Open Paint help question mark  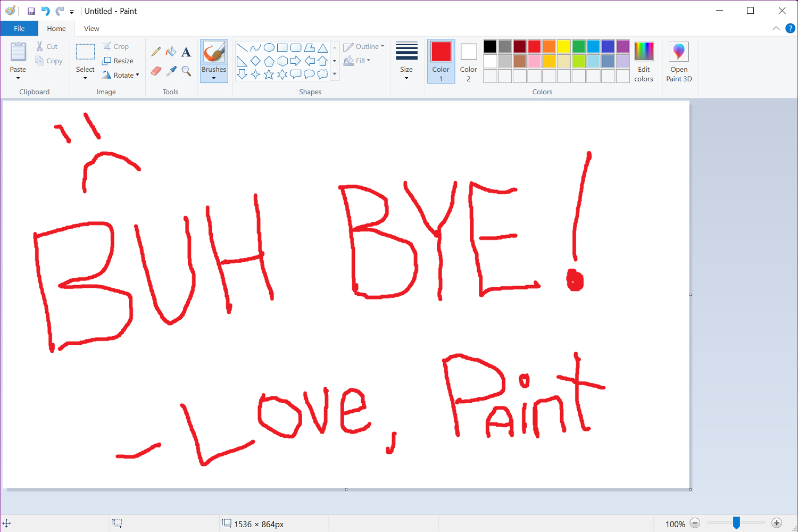coord(790,28)
